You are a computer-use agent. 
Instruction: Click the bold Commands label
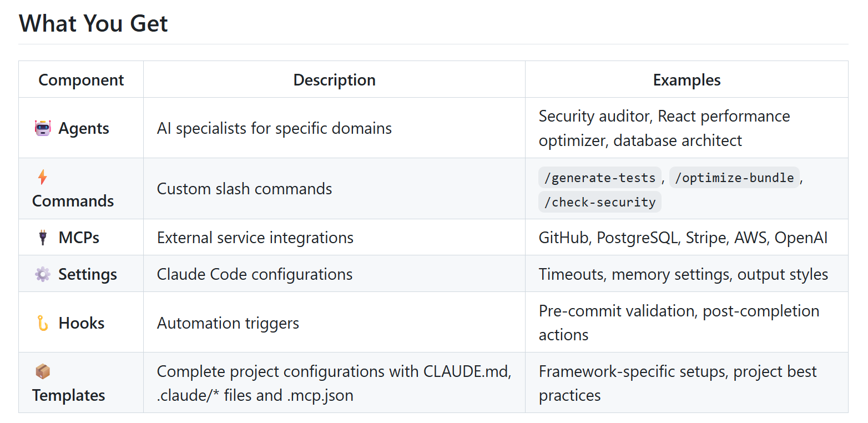[73, 201]
